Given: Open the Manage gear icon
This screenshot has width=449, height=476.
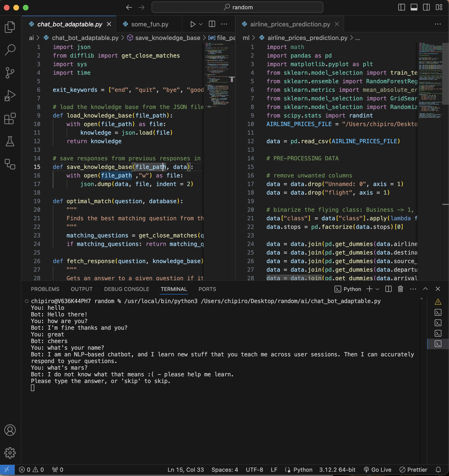Looking at the screenshot, I should point(10,453).
